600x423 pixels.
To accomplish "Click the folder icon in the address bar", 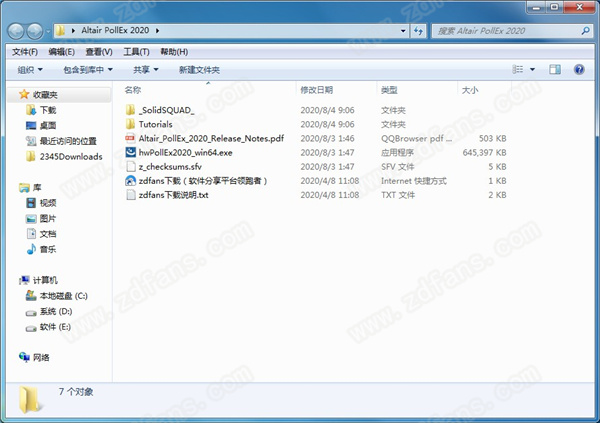I will 60,31.
